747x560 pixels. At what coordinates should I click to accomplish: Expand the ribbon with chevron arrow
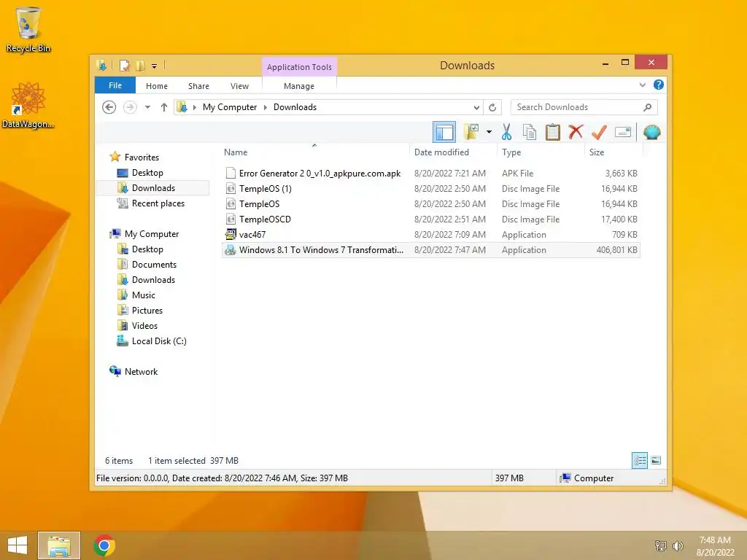(x=642, y=85)
